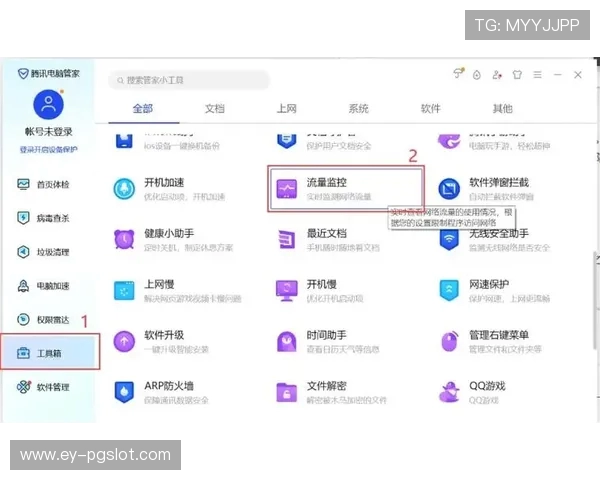Image resolution: width=600 pixels, height=480 pixels.
Task: Go to 病毒查杀 in sidebar
Action: pos(48,218)
